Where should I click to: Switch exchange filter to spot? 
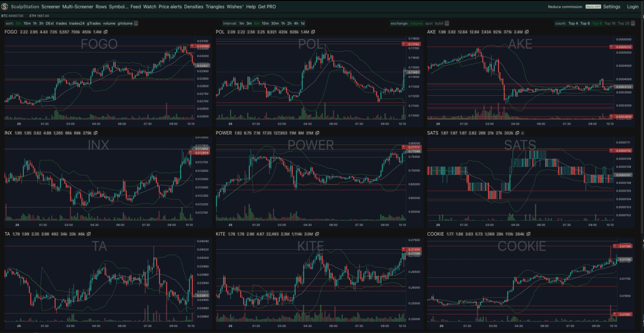point(429,23)
